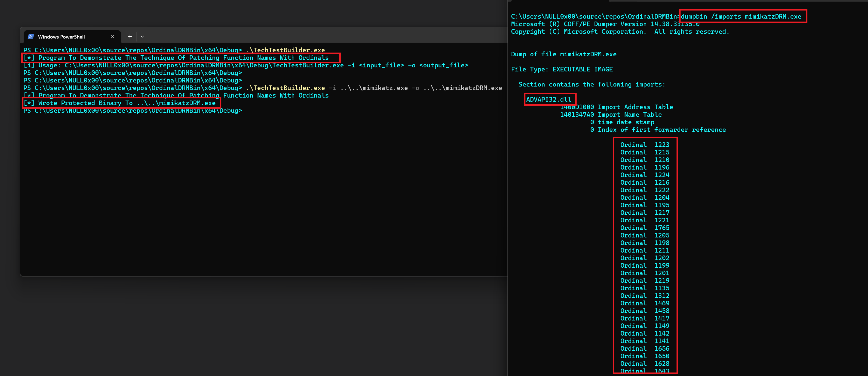Click the '[i] Usage:' line in PowerShell
The height and width of the screenshot is (376, 868).
click(x=246, y=65)
